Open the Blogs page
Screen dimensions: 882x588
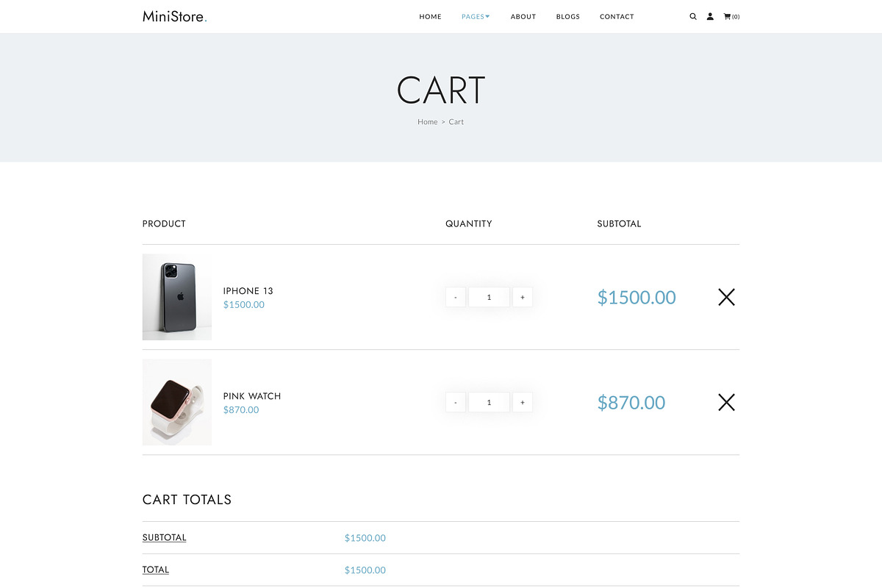point(568,16)
